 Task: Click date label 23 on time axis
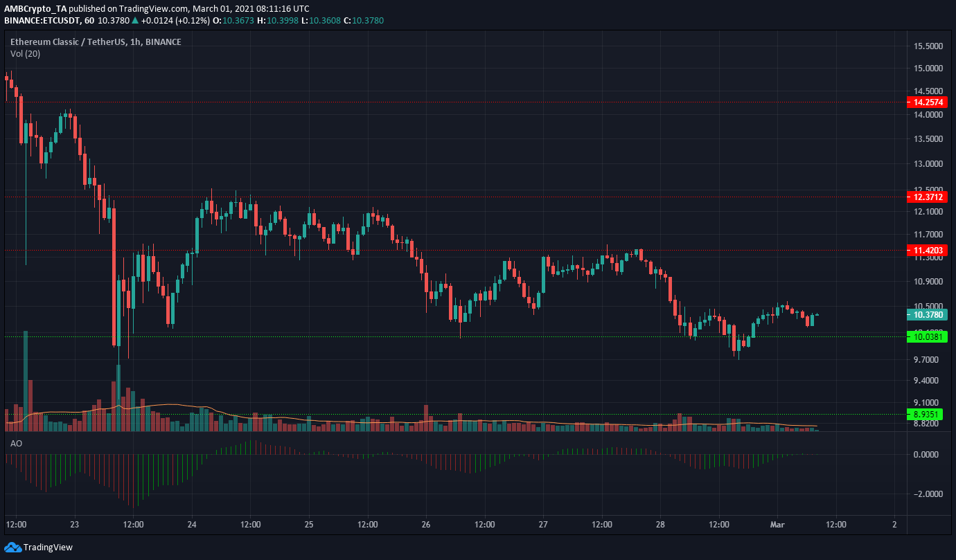75,524
